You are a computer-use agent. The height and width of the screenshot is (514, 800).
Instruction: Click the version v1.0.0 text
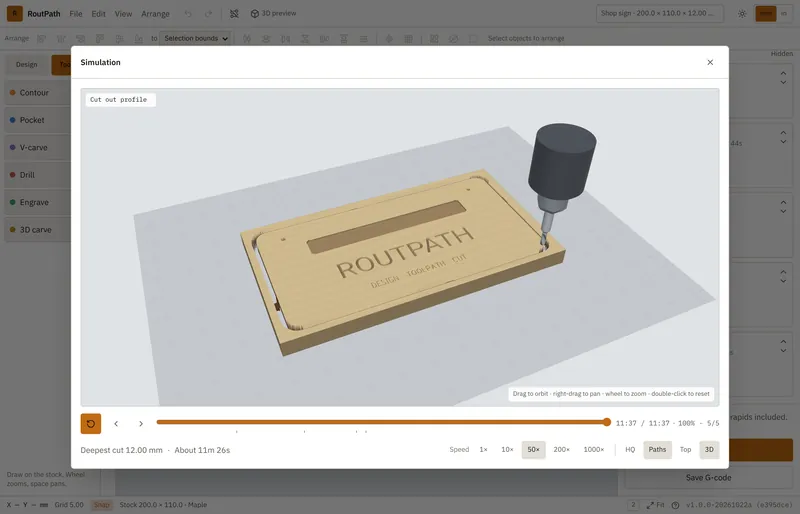pyautogui.click(x=739, y=505)
